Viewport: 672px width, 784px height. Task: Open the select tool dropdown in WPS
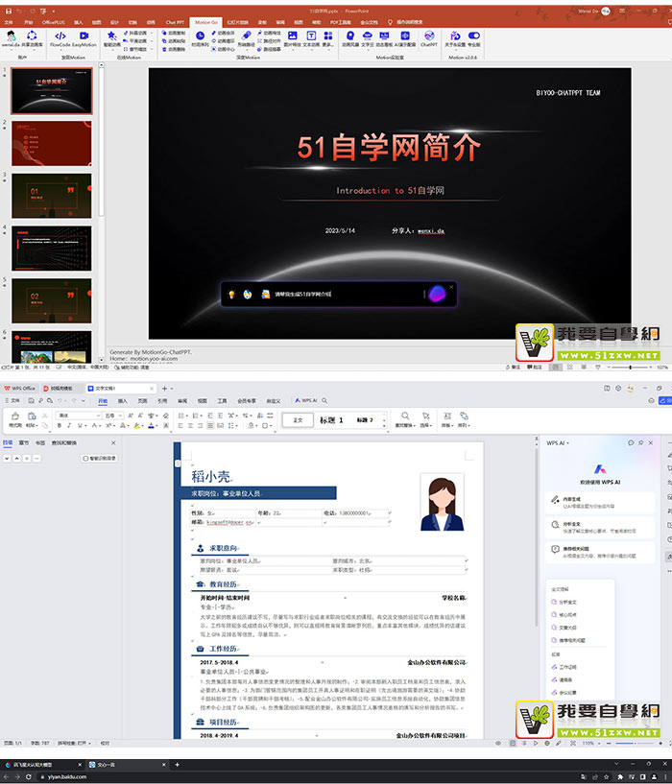425,425
